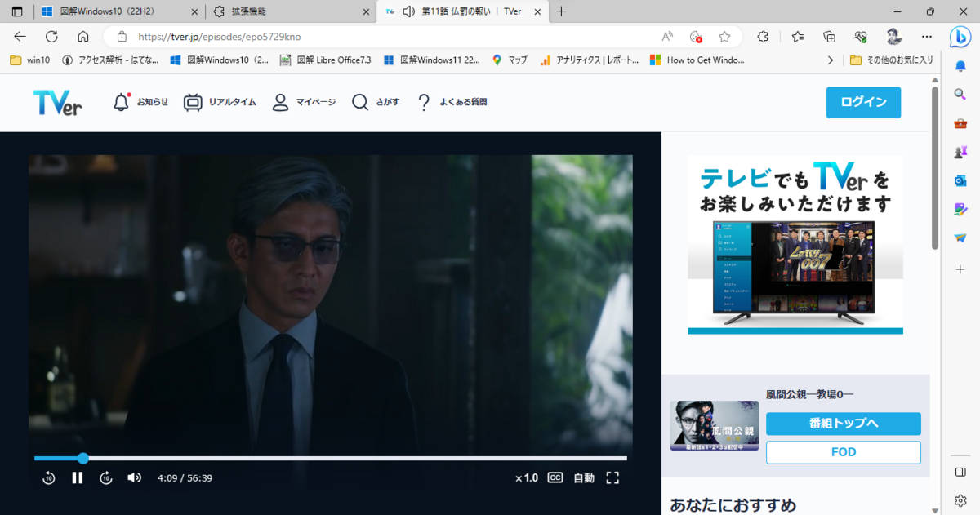Open playback speed ×1.0 selector
The height and width of the screenshot is (515, 980).
click(x=527, y=477)
